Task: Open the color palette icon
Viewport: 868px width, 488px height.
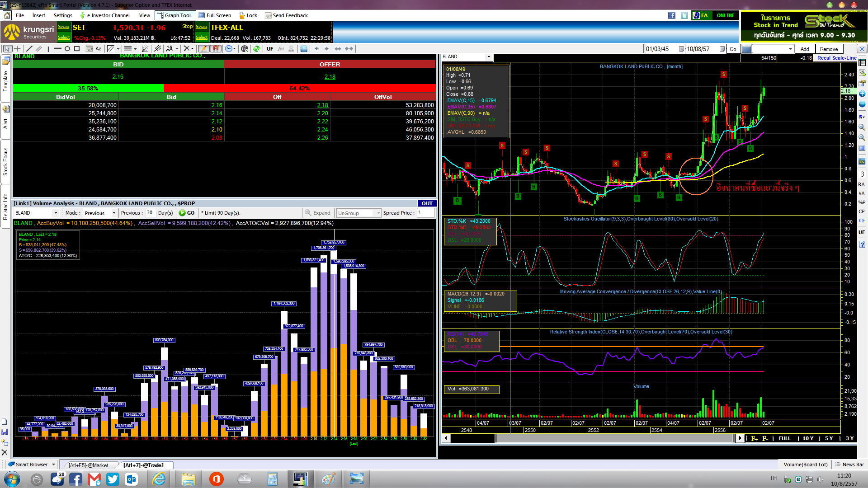Action: [x=245, y=49]
